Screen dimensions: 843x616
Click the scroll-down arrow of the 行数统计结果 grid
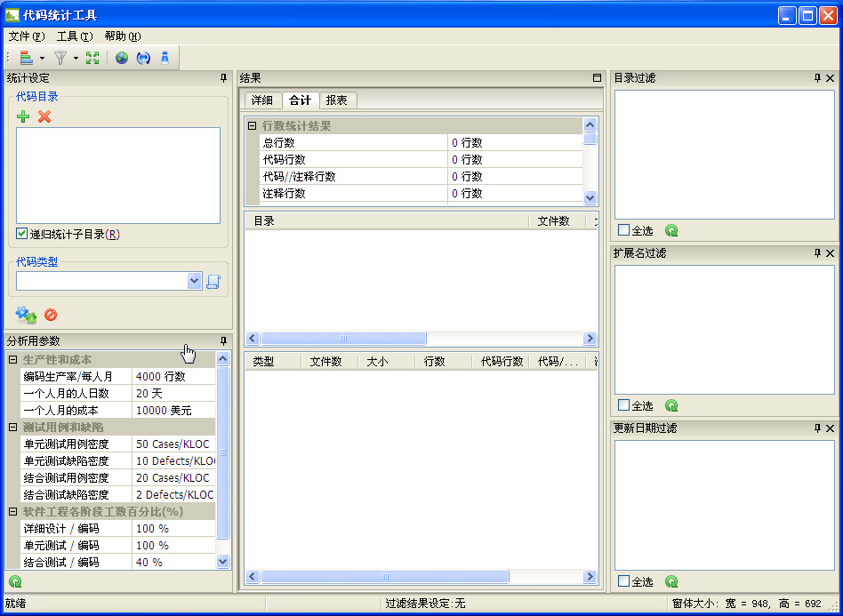coord(590,197)
